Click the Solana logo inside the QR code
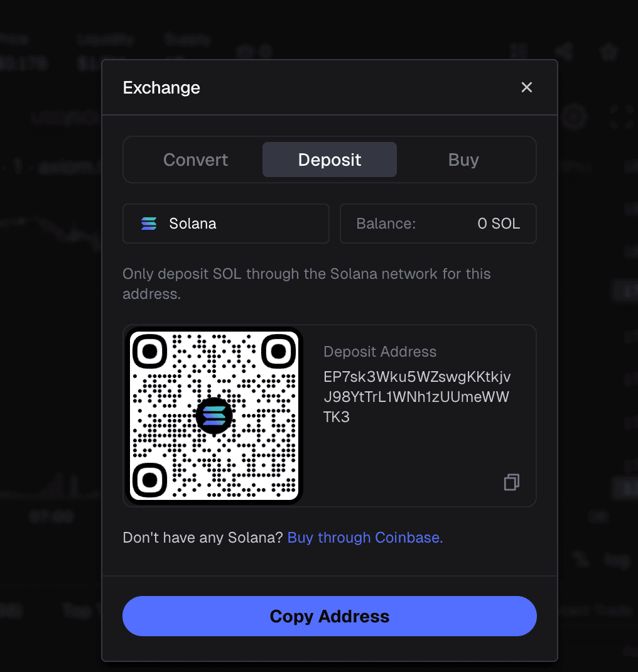 (x=214, y=416)
